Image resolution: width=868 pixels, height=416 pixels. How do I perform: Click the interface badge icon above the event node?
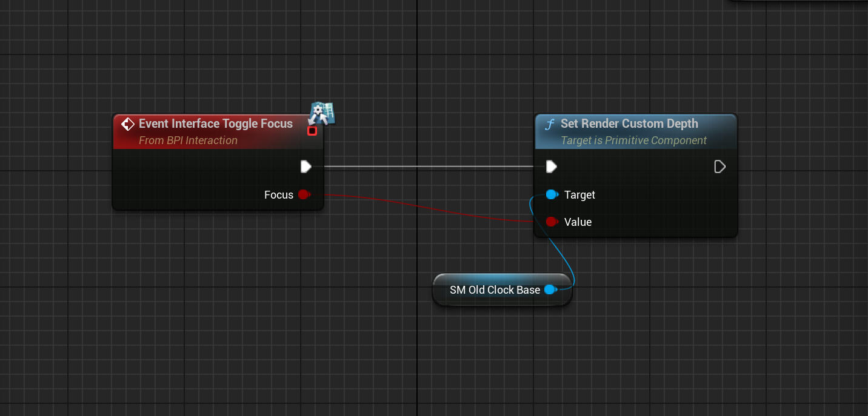click(x=322, y=113)
